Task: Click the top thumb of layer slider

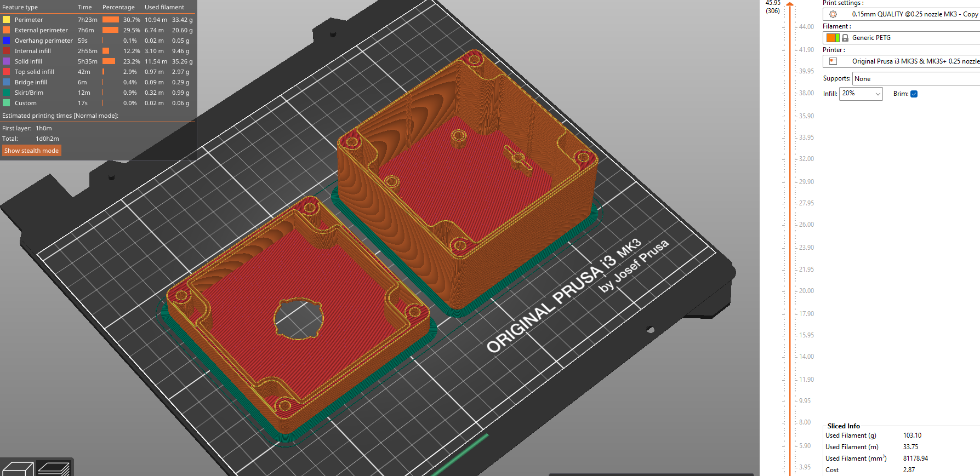Action: (790, 4)
